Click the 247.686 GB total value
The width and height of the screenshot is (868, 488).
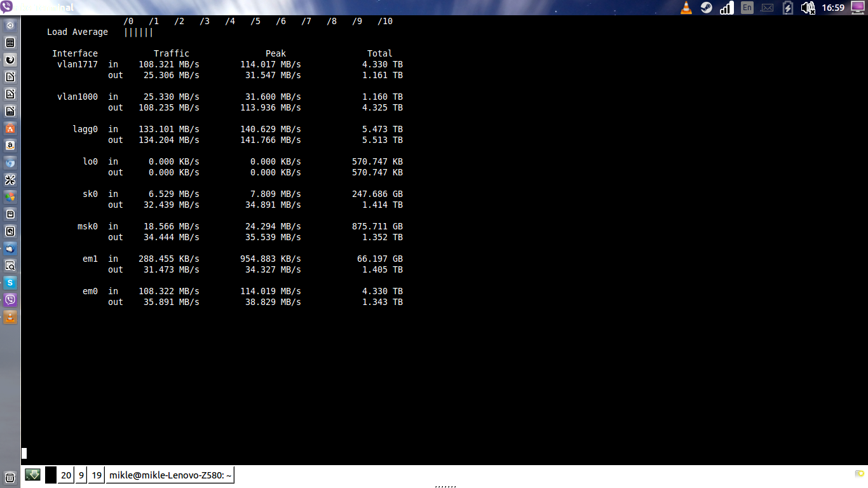377,194
